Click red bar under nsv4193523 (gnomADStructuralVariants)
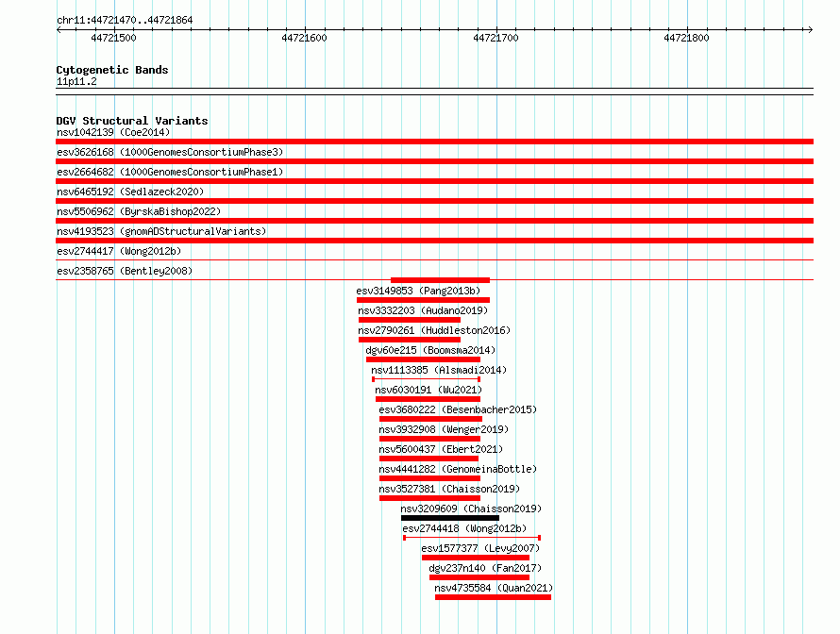Screen dimensions: 840x634 click(x=434, y=241)
